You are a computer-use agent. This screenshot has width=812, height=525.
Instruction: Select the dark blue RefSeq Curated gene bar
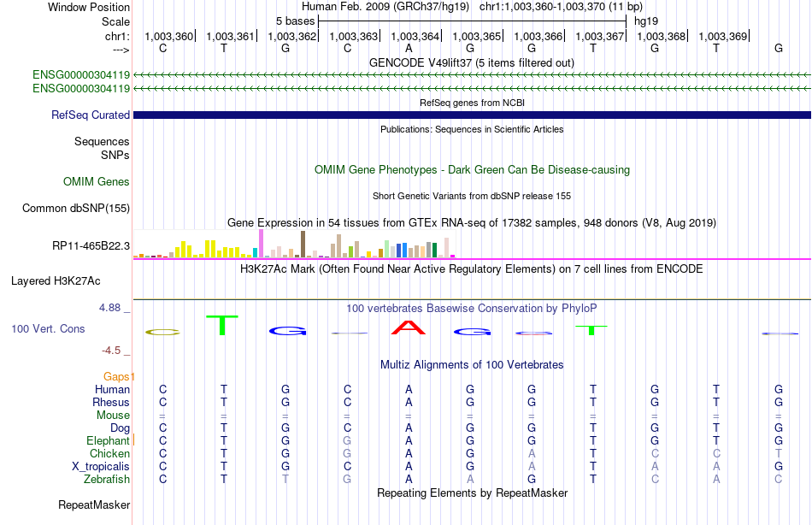472,115
